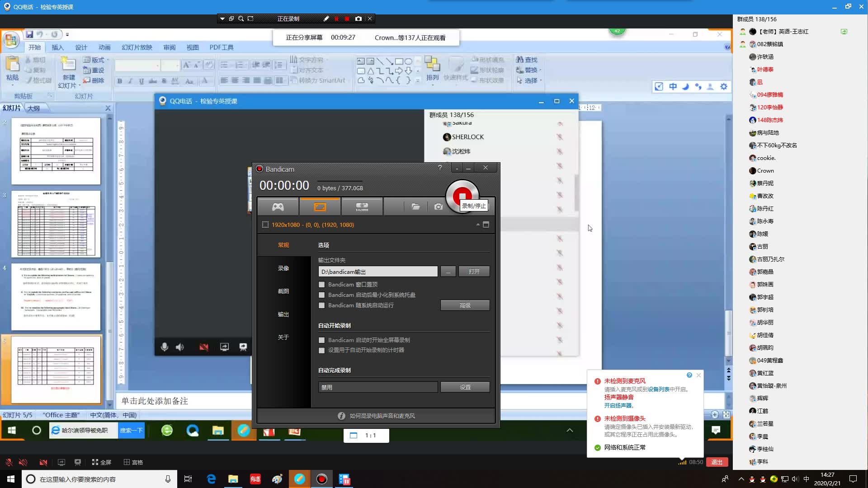
Task: Select Bandicam screen recording mode
Action: pyautogui.click(x=320, y=207)
